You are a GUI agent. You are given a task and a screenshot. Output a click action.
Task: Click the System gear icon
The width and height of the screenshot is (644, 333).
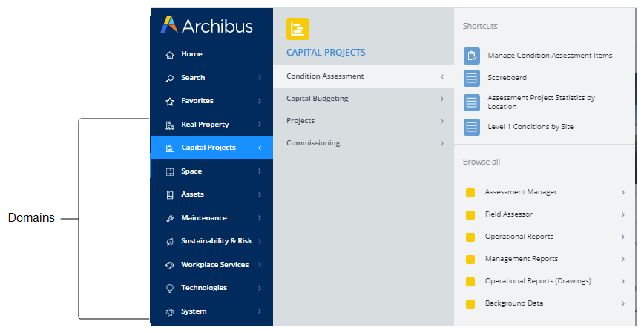(x=170, y=311)
